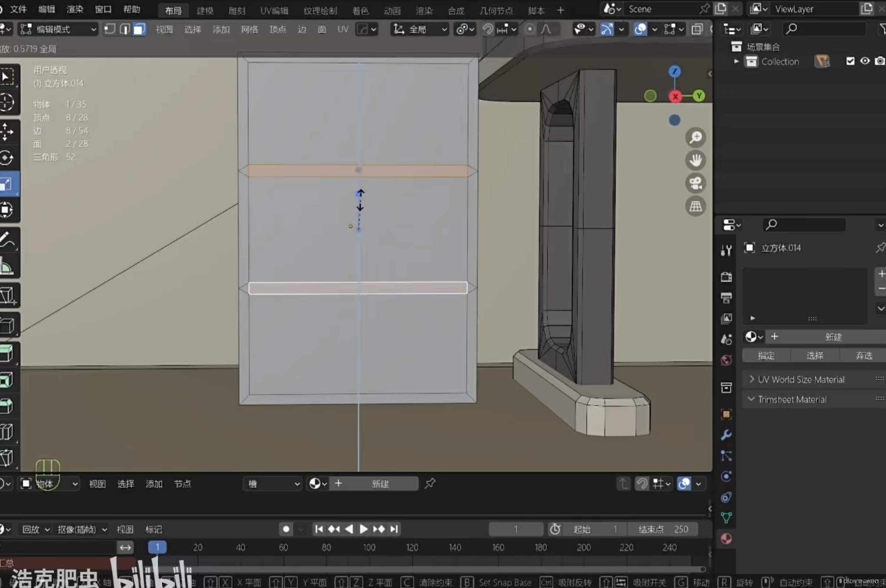The image size is (886, 588).
Task: Click the pan hand viewport gizmo
Action: tap(695, 160)
